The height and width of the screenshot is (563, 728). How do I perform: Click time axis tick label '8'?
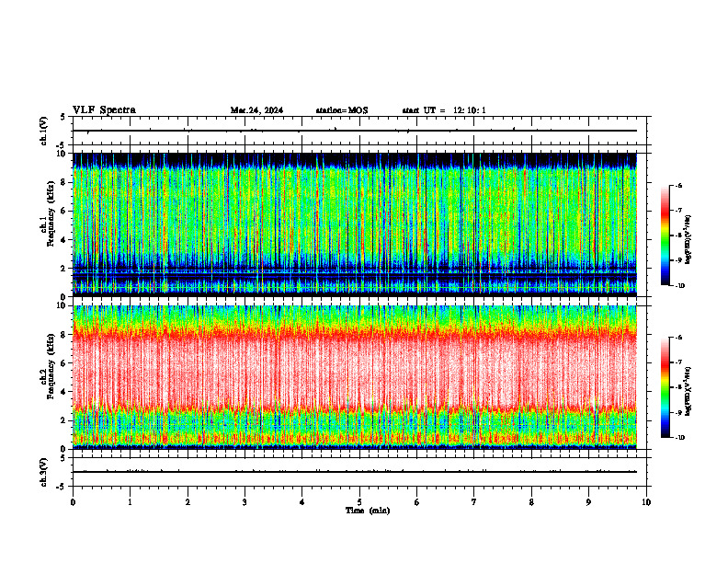point(531,502)
